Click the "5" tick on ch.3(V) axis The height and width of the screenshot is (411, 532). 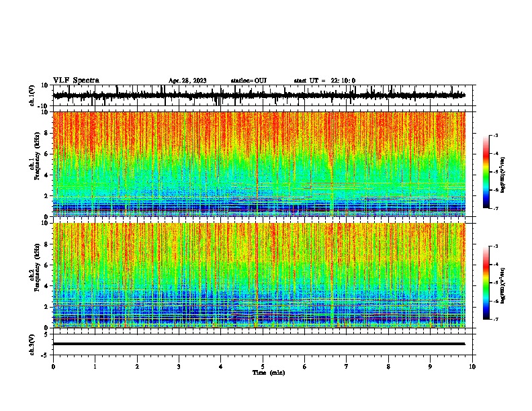coord(46,334)
